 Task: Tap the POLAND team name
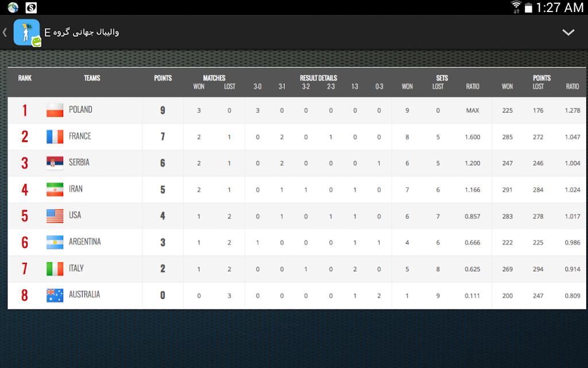[x=80, y=110]
